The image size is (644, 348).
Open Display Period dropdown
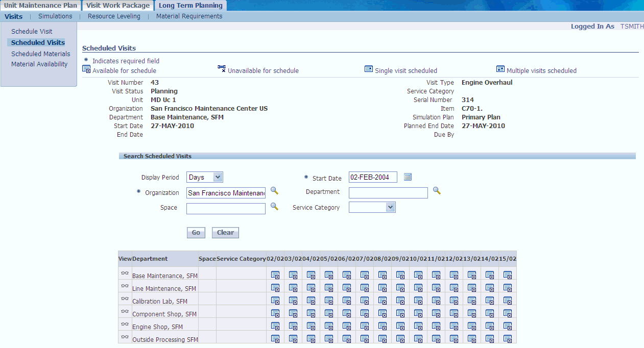point(205,177)
